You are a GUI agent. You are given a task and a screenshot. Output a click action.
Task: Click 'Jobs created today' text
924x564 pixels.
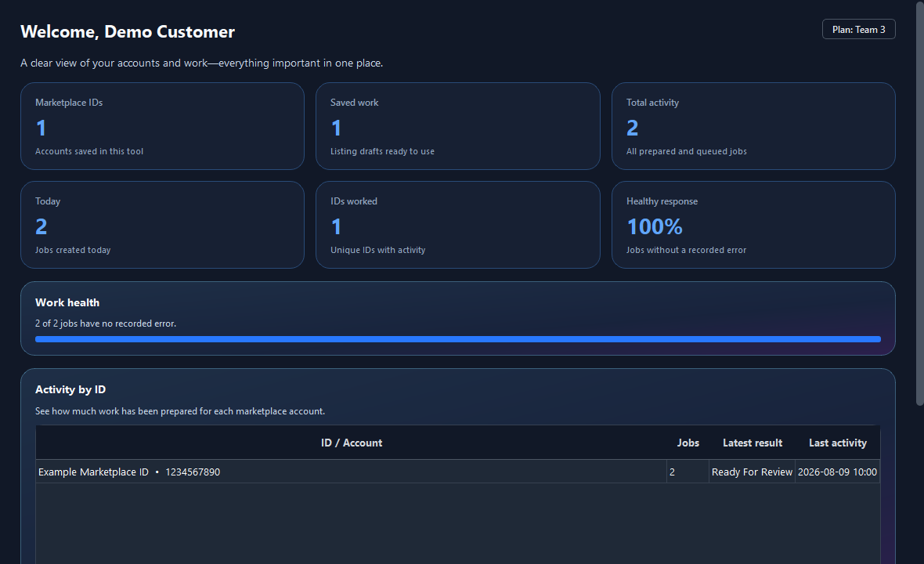[73, 250]
